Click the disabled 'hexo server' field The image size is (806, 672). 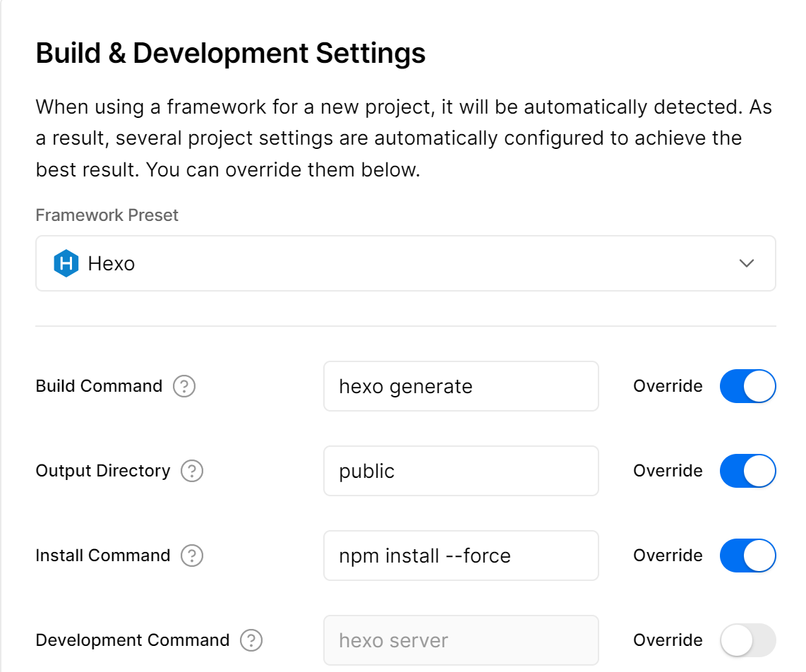pyautogui.click(x=461, y=640)
